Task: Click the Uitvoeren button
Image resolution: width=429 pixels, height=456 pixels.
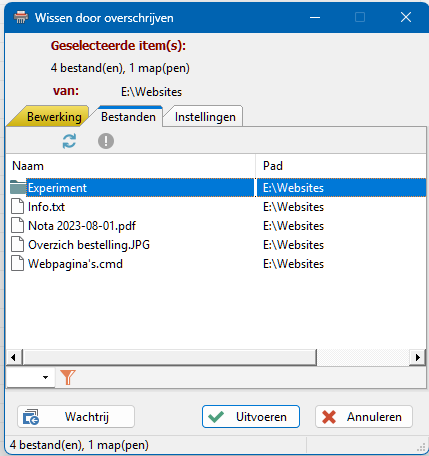Action: (251, 417)
